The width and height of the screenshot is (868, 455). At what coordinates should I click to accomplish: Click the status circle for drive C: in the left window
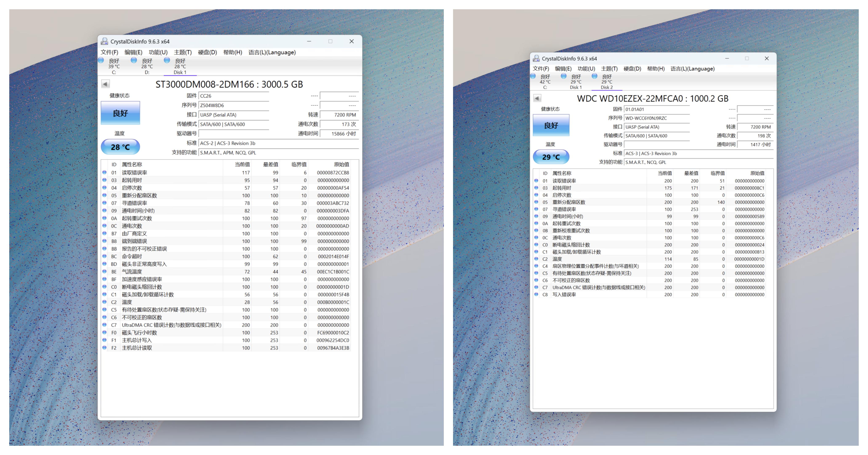101,60
